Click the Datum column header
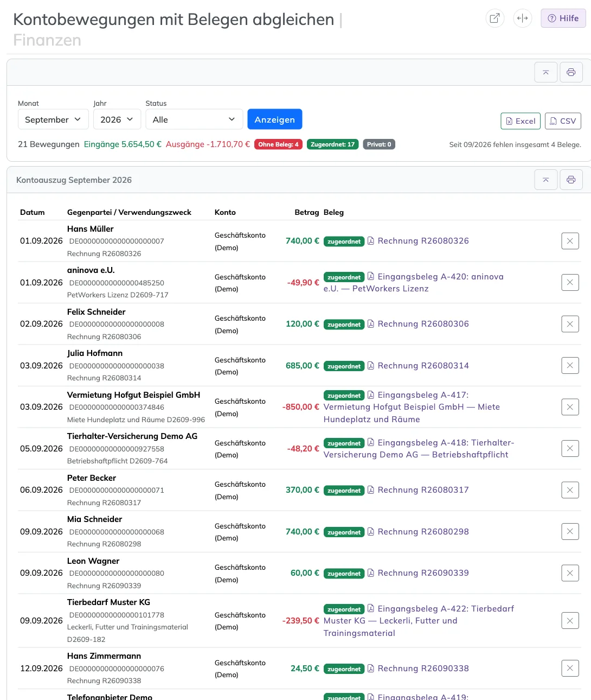 (x=33, y=212)
